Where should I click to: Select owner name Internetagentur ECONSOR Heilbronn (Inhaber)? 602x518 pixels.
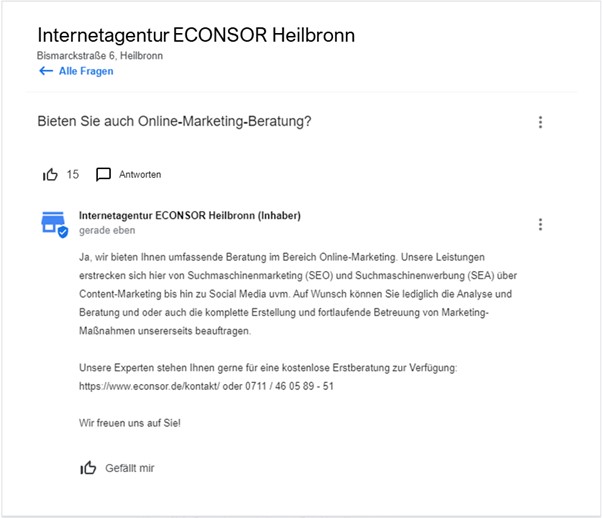tap(189, 215)
